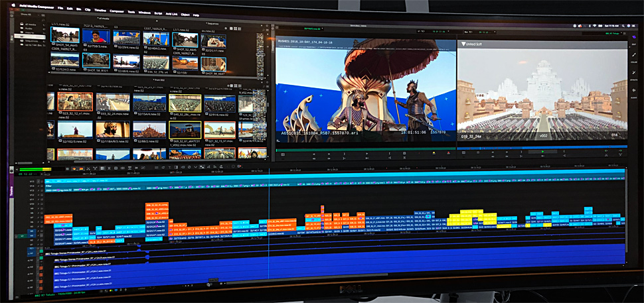Click the green source monitor position bar
Image resolution: width=644 pixels, height=303 pixels.
(364, 150)
